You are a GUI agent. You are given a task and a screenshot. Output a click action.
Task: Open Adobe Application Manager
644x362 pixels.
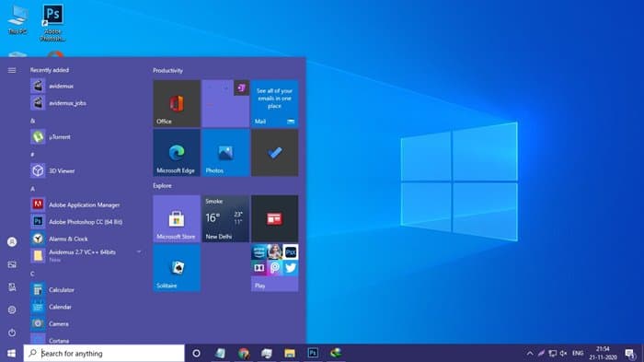coord(86,204)
